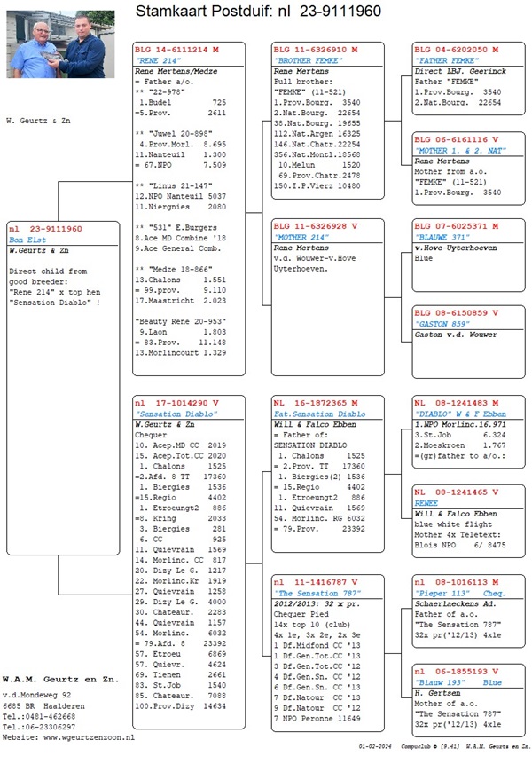Click the line 'Direct LBJ. Geerinck'
The height and width of the screenshot is (764, 532).
[x=460, y=71]
